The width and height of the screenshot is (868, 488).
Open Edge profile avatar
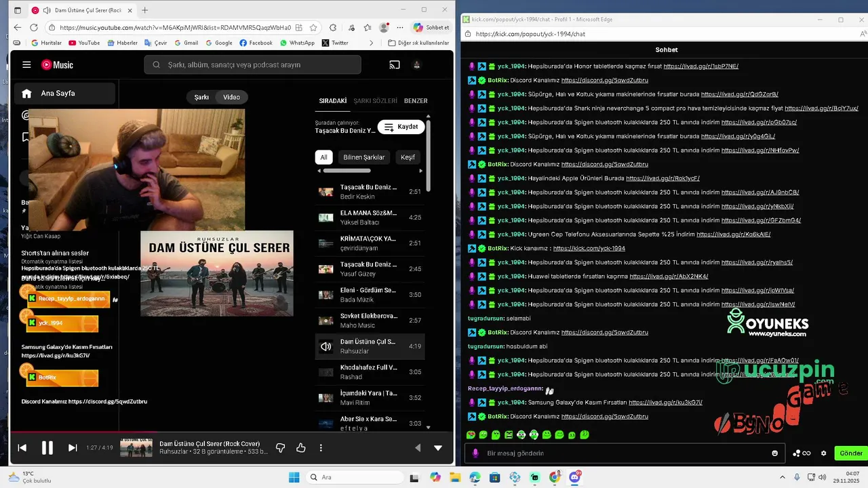pyautogui.click(x=384, y=28)
